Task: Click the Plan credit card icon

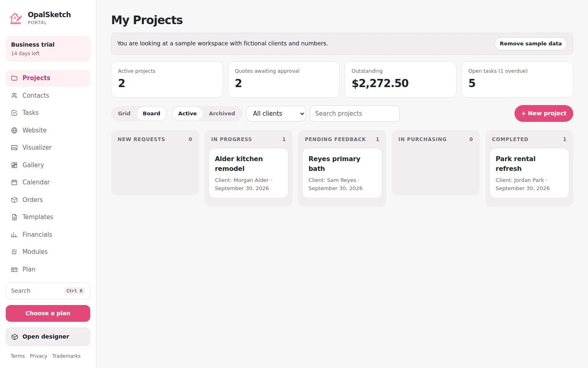Action: [14, 269]
